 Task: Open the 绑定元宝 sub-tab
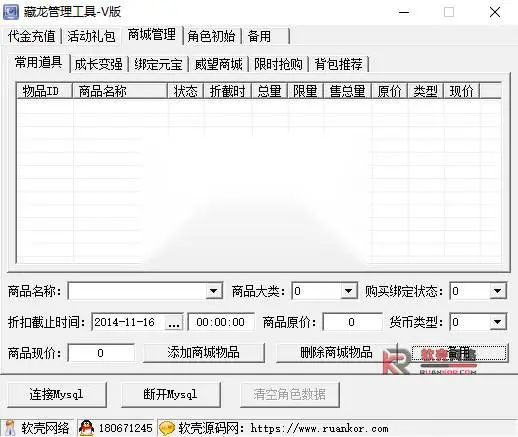click(158, 64)
